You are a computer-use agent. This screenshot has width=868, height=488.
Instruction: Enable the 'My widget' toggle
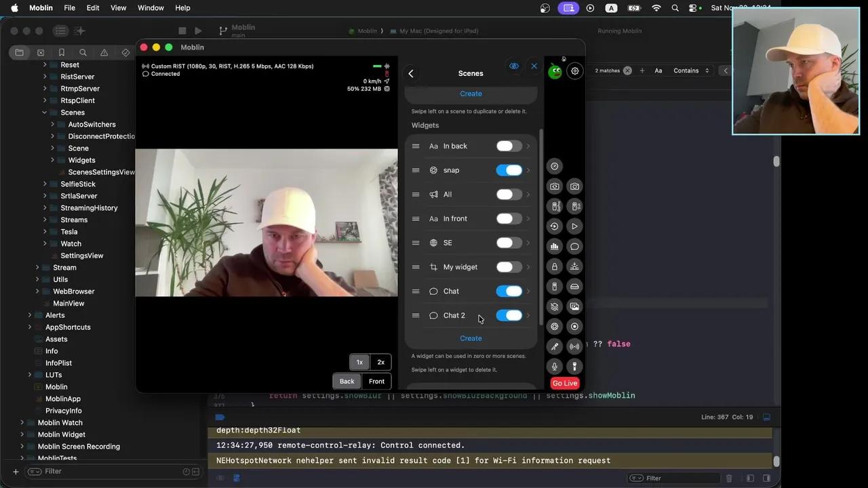(509, 267)
